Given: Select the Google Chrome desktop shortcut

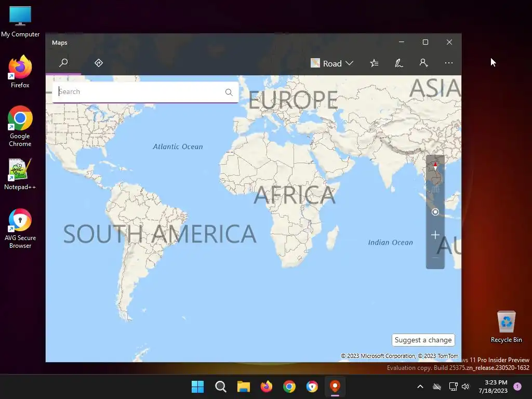Looking at the screenshot, I should 20,126.
